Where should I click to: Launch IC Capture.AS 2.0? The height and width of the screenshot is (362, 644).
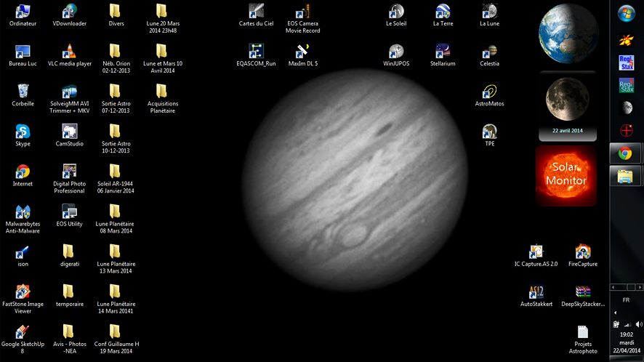(536, 256)
